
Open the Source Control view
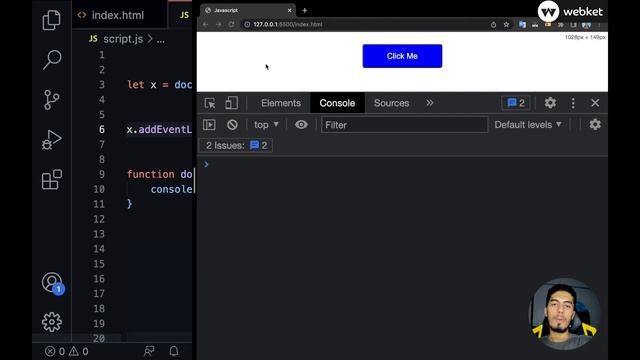(x=51, y=100)
